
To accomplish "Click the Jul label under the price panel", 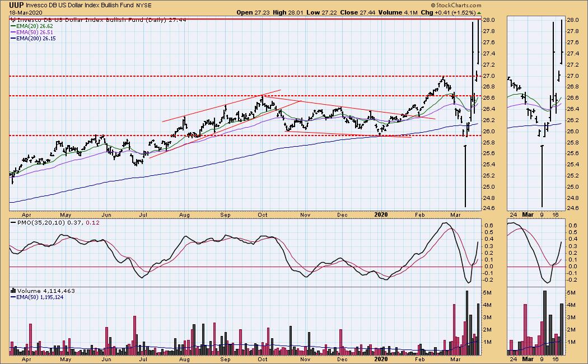I will [x=143, y=215].
